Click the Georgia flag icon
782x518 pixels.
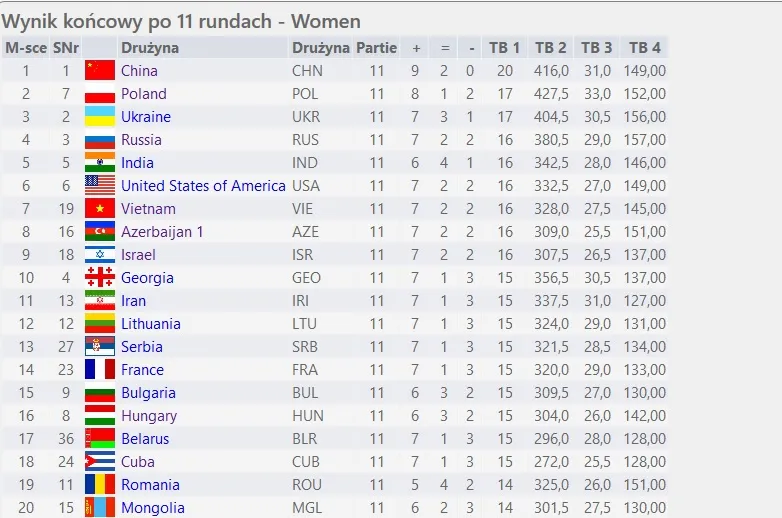[100, 278]
